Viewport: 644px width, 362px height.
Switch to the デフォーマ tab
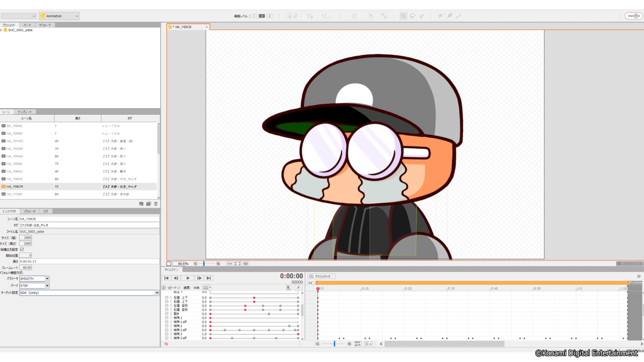45,25
